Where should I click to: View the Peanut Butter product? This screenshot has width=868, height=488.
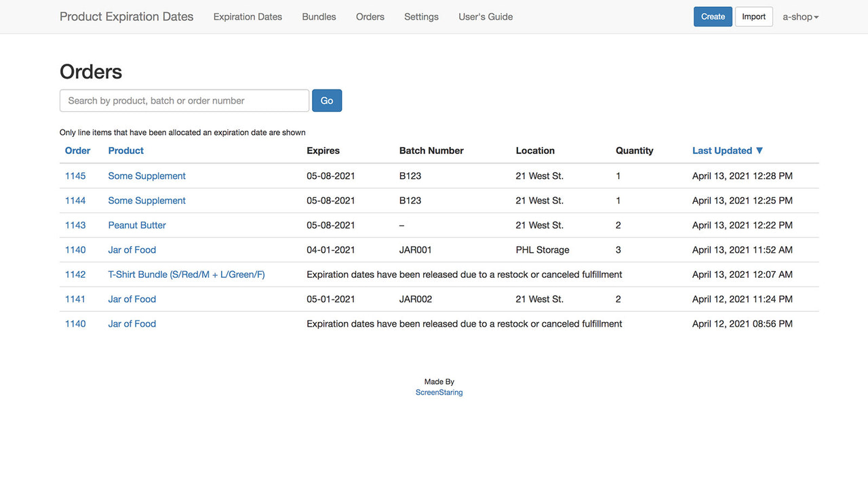pyautogui.click(x=136, y=225)
